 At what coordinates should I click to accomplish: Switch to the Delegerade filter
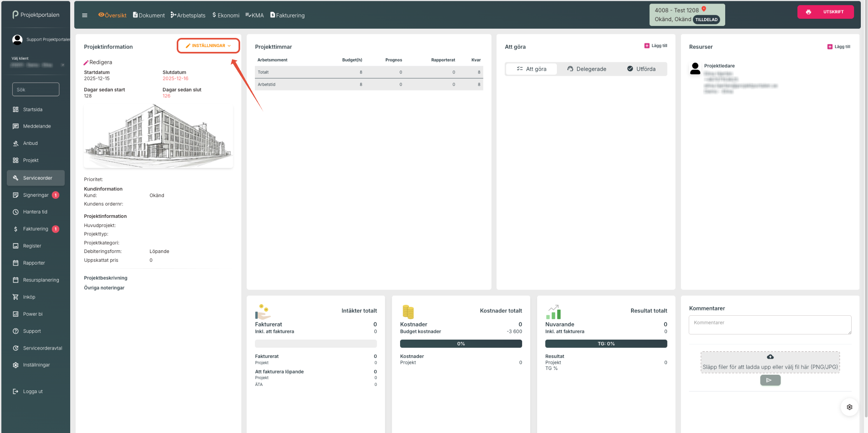[x=587, y=69]
